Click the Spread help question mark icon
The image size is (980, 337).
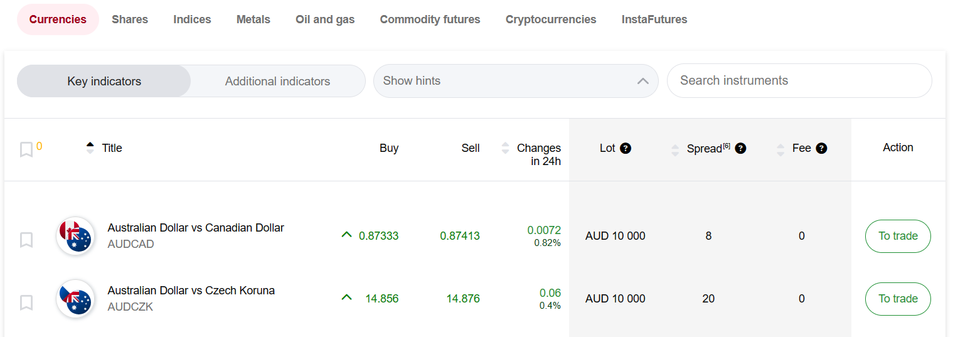pos(740,149)
